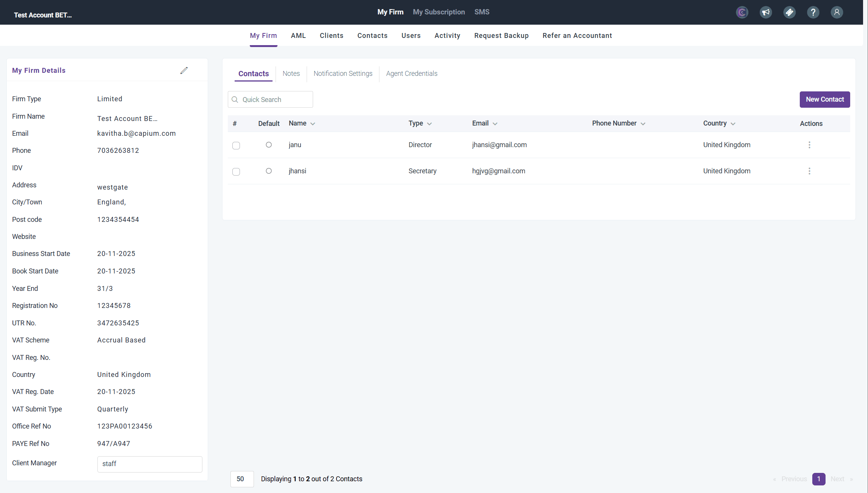Click VAT Scheme value Accrual Based
This screenshot has height=493, width=868.
tap(121, 340)
